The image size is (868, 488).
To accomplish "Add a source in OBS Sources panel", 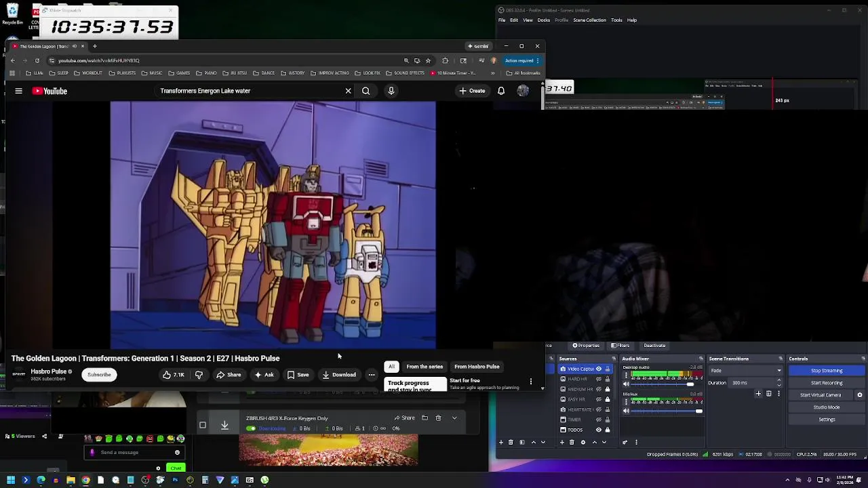I will coord(562,442).
